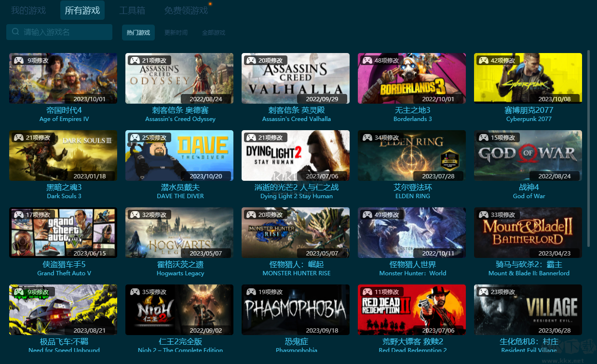Open Age of Empires IV thumbnail
The width and height of the screenshot is (597, 364).
tap(63, 78)
